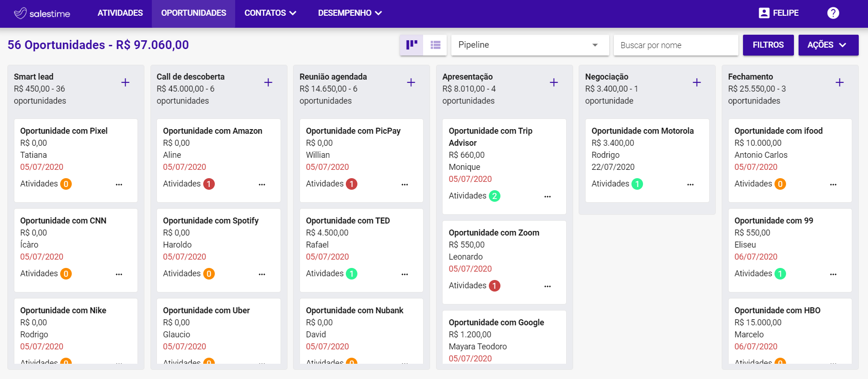868x379 pixels.
Task: Open more options for Spotify opportunity
Action: point(262,274)
